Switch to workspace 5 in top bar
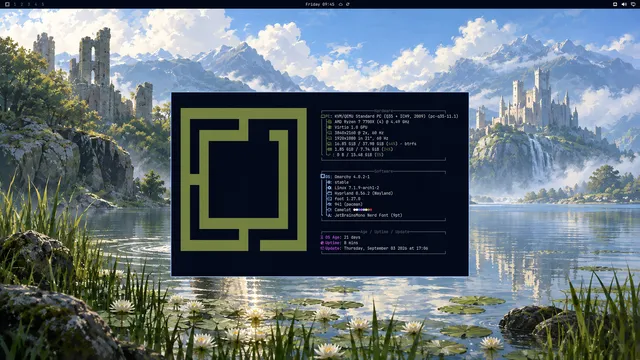Viewport: 640px width, 360px height. pos(42,4)
